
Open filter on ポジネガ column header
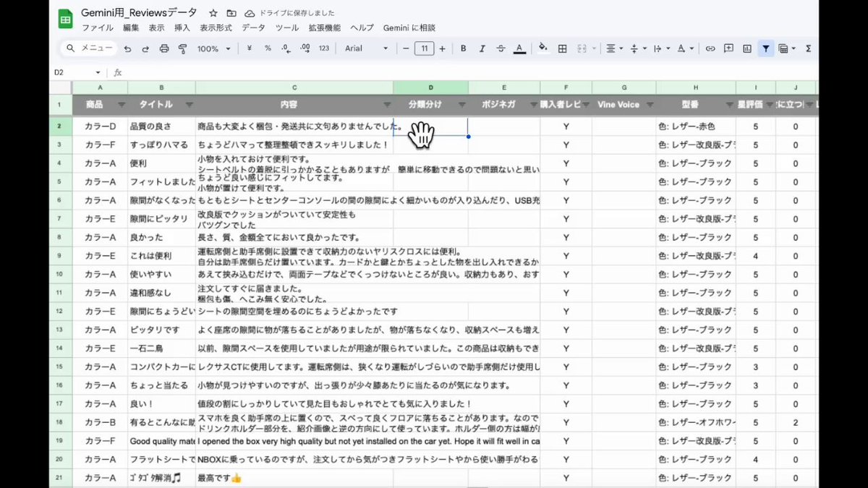click(532, 105)
